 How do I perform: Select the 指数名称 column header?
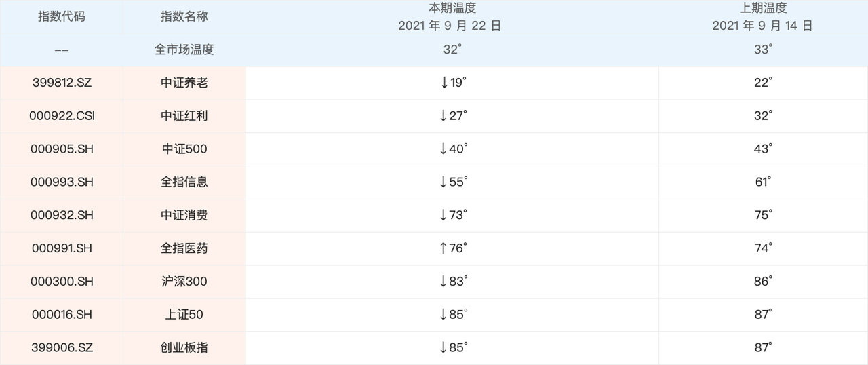tap(184, 17)
